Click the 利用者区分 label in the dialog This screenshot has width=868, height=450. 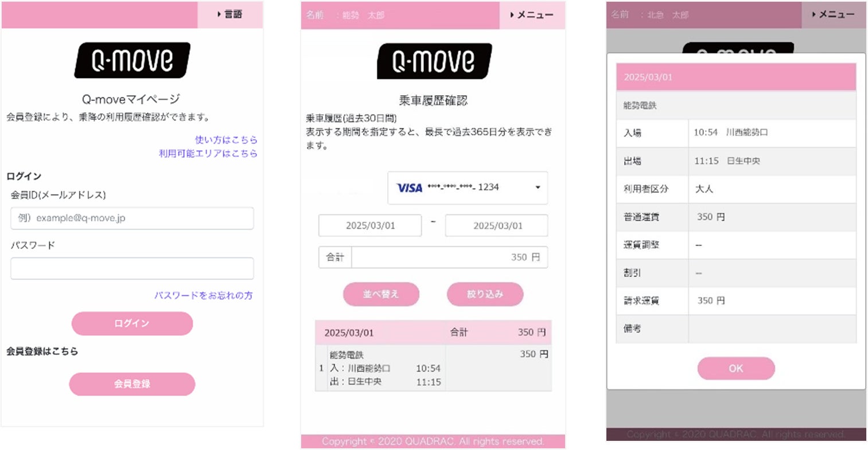[x=646, y=189]
